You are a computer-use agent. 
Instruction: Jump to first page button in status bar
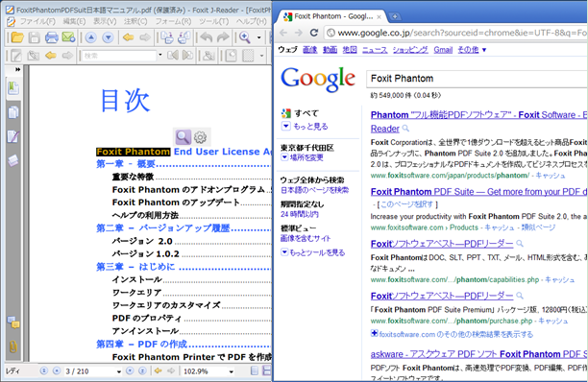[x=44, y=370]
